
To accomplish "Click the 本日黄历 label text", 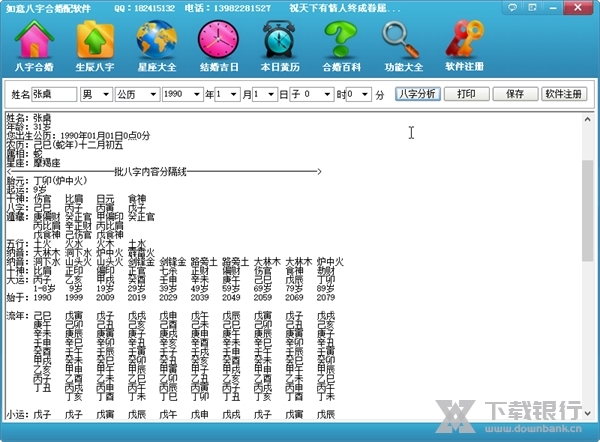I will (280, 67).
